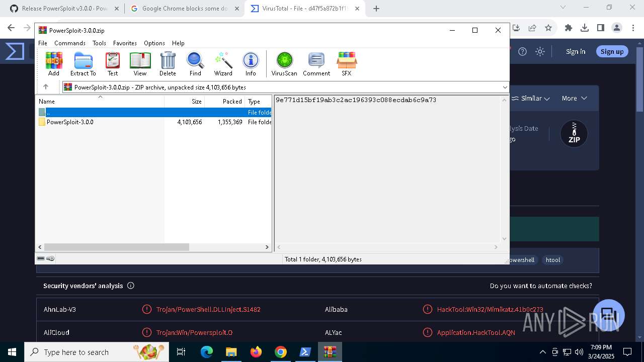Open the Commands menu
This screenshot has width=644, height=362.
70,43
